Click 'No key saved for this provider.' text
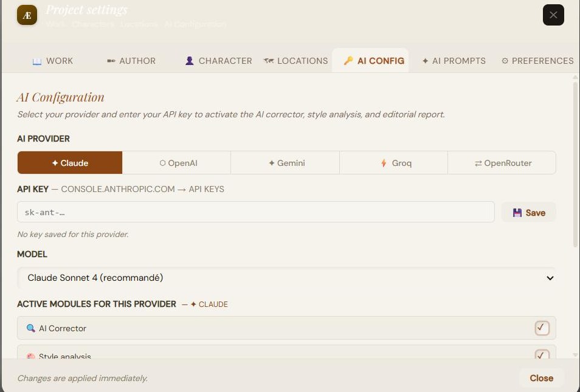The width and height of the screenshot is (580, 392). pyautogui.click(x=73, y=234)
